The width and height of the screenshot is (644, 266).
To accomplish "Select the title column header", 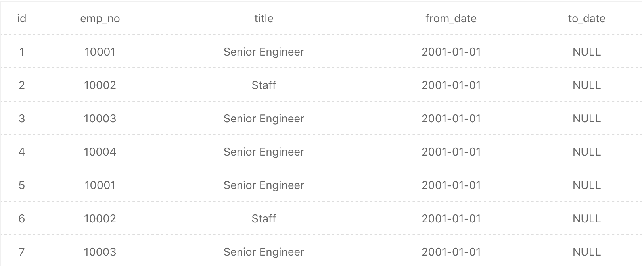I will tap(264, 18).
